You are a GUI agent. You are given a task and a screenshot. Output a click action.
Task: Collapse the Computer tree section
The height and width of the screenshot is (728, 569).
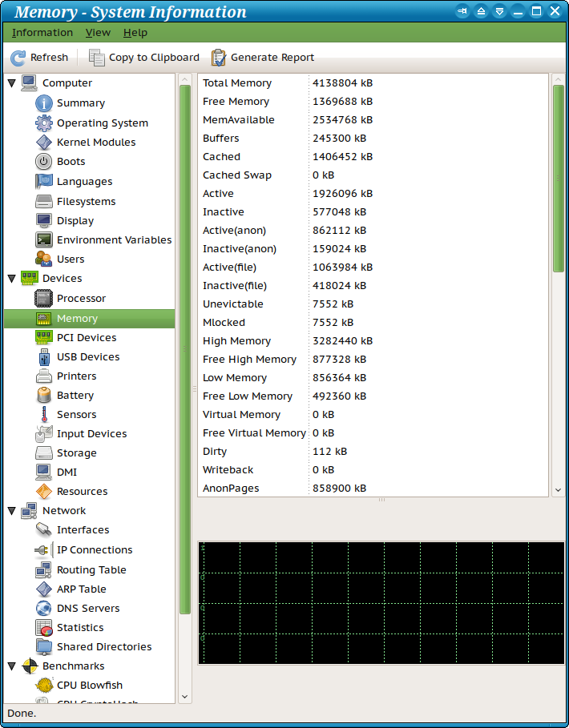11,83
